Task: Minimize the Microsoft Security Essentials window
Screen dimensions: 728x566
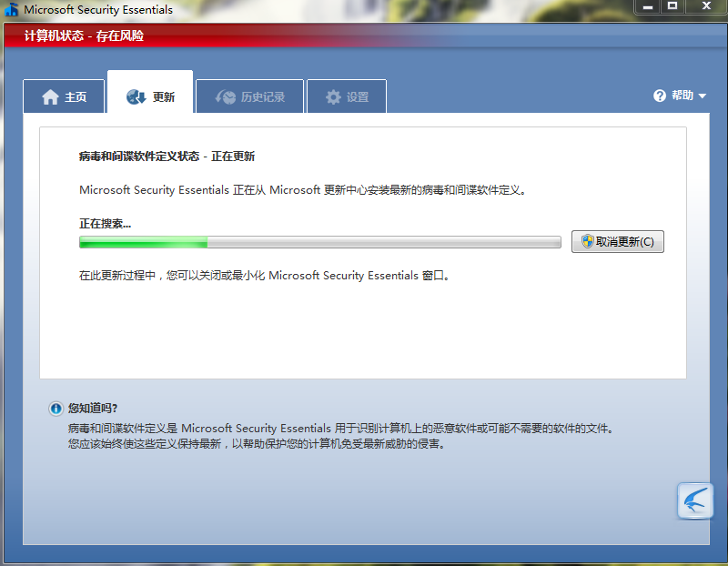Action: click(x=648, y=6)
